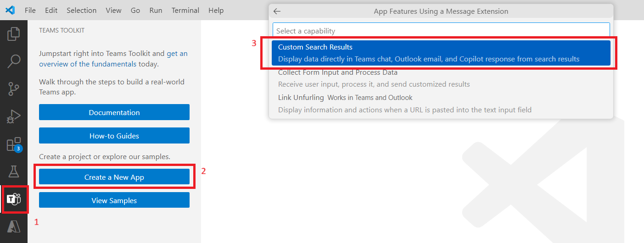Click the Documentation button
The image size is (644, 243).
pos(114,112)
